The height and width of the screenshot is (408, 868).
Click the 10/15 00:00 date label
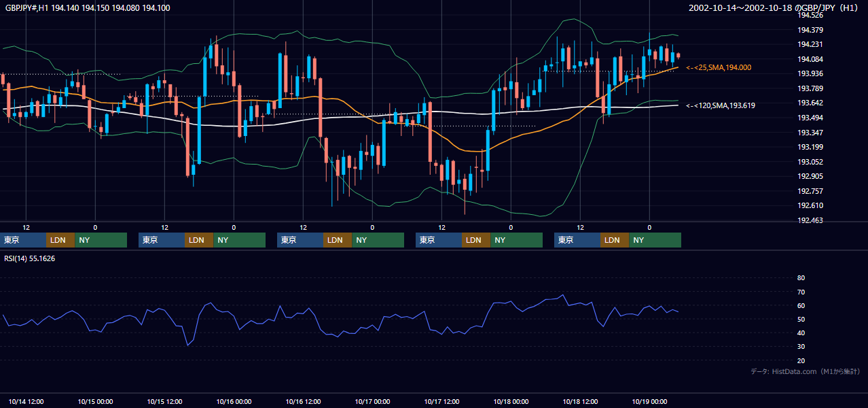tap(95, 401)
